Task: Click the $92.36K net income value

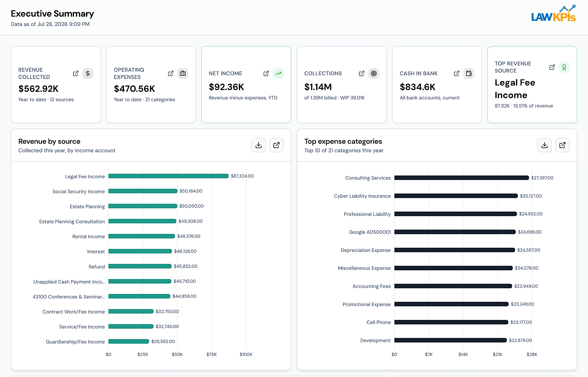Action: pos(226,87)
